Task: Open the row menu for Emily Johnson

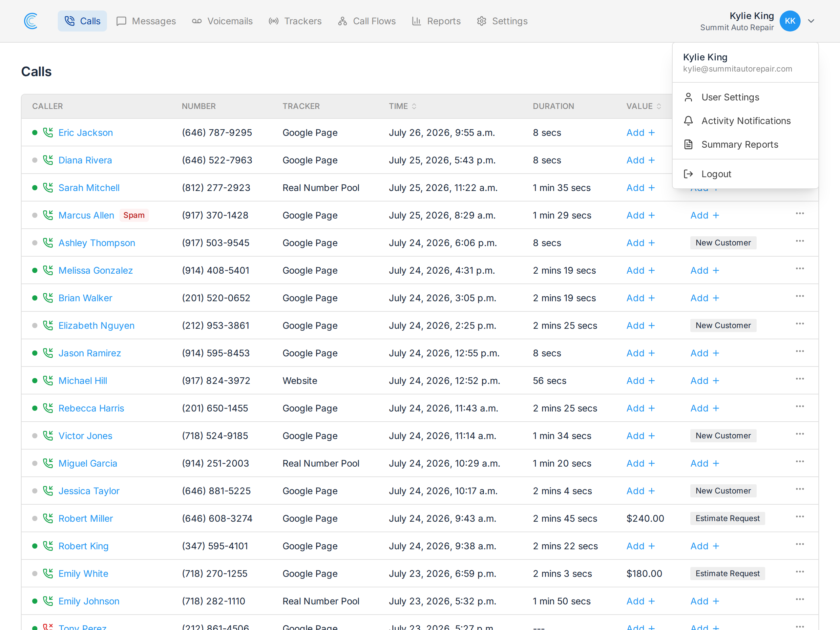Action: [x=800, y=599]
